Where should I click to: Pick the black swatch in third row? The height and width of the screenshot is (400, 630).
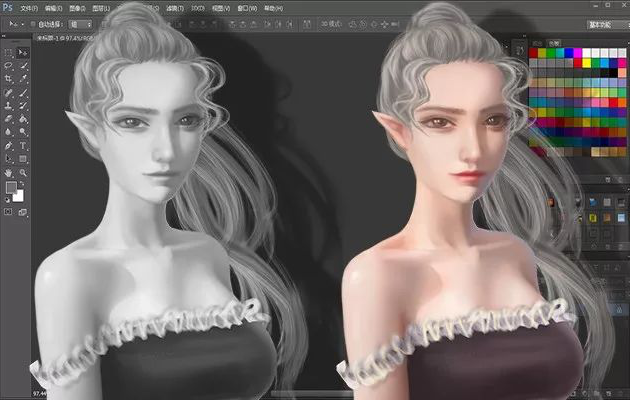coord(613,73)
